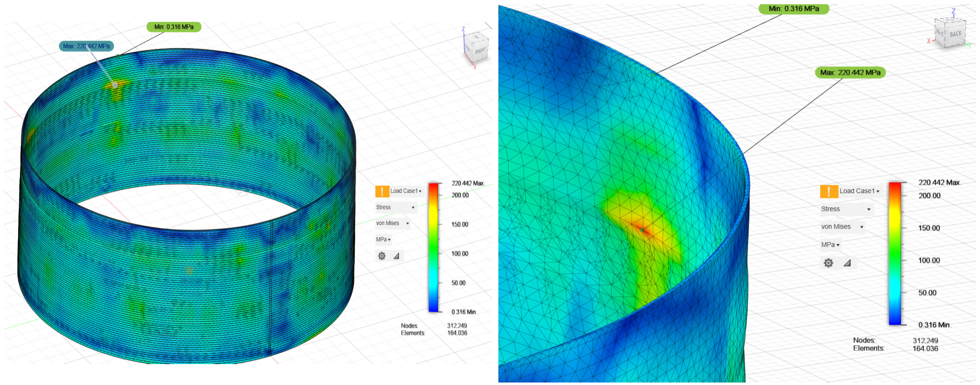Screen dimensions: 980x385
Task: Click the legend triangle icon in full cylinder view
Action: pyautogui.click(x=397, y=256)
